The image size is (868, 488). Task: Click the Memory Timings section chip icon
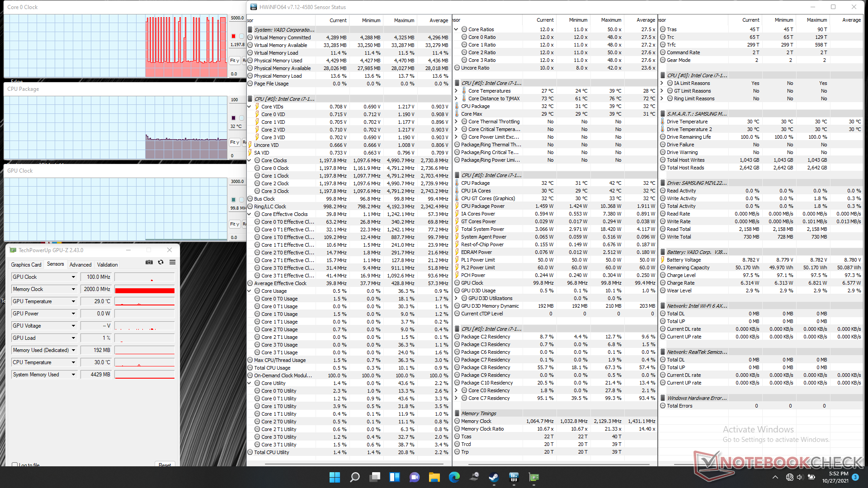457,413
